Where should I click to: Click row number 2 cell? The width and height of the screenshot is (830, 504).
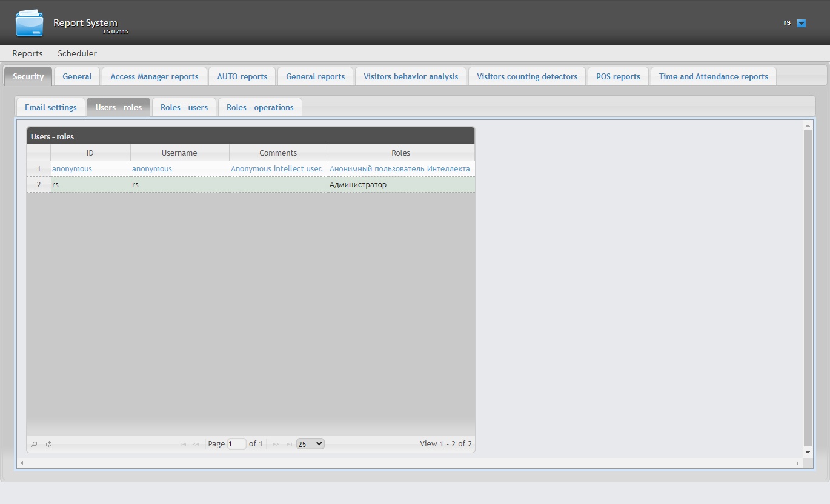tap(39, 185)
